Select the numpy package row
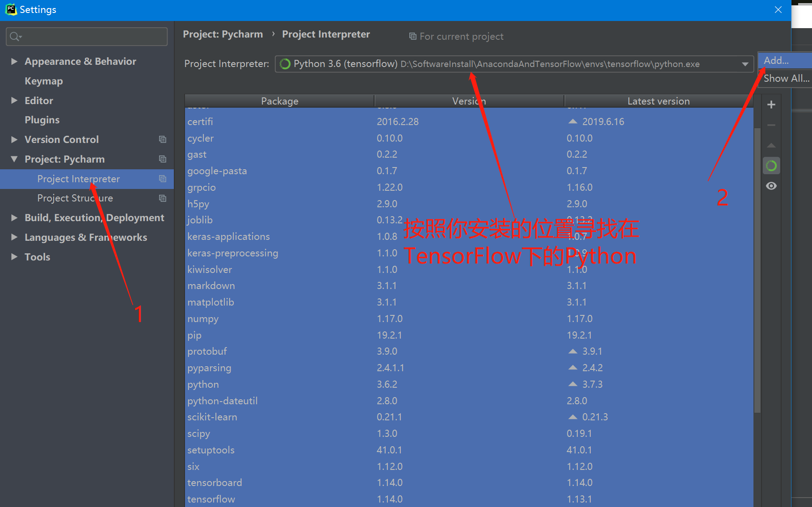 pos(469,318)
